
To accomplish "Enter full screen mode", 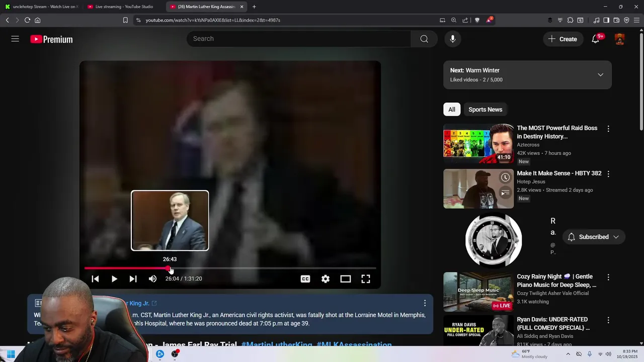I will point(366,279).
